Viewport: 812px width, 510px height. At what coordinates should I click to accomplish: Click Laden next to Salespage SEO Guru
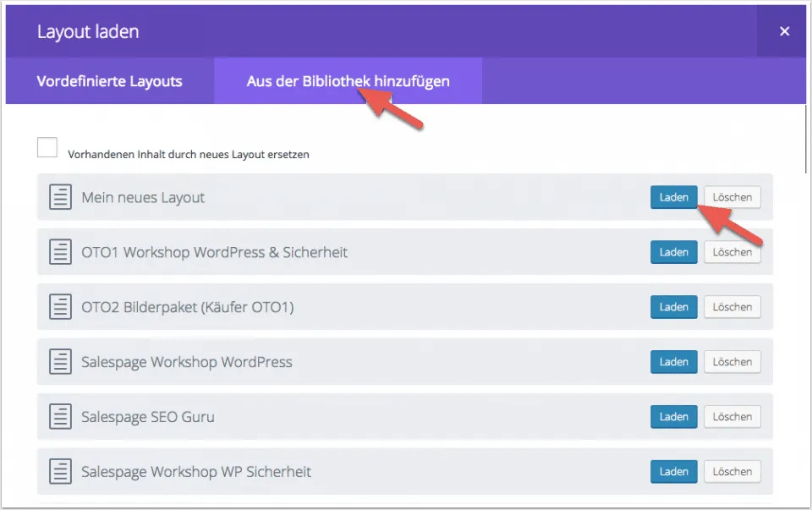pos(673,417)
